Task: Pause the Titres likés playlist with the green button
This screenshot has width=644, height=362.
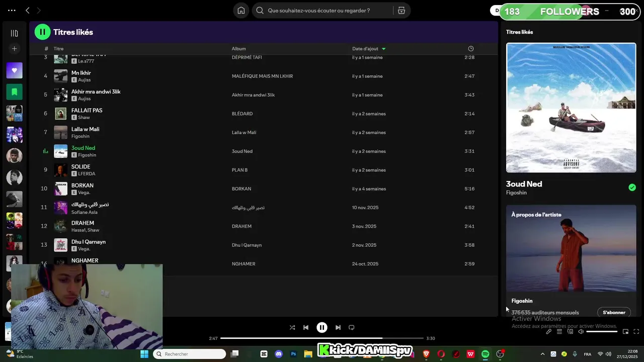Action: [42, 32]
